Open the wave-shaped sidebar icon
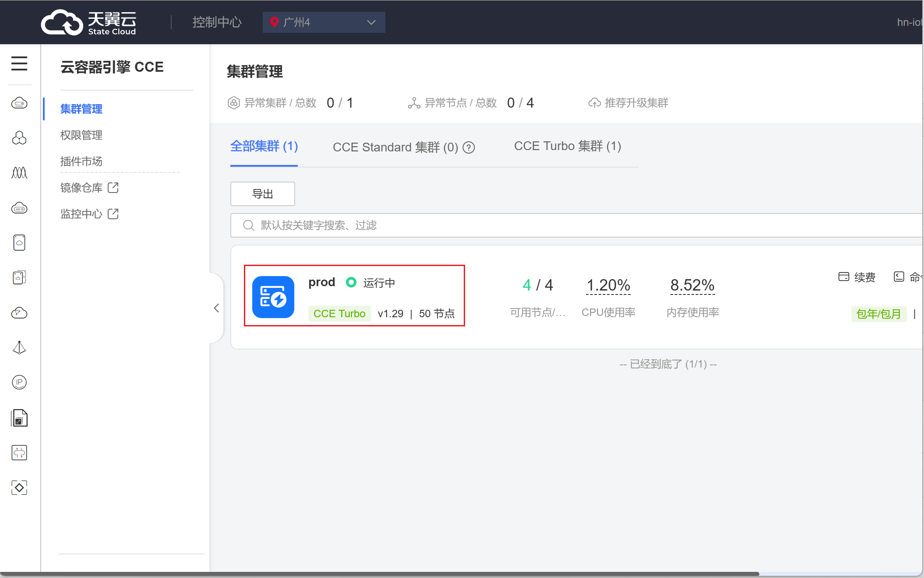 pos(19,173)
